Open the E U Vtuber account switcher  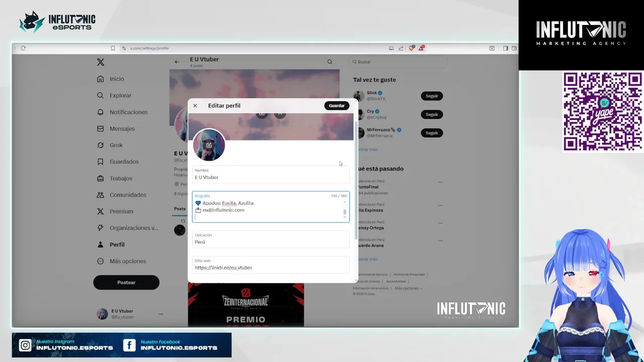(x=130, y=314)
